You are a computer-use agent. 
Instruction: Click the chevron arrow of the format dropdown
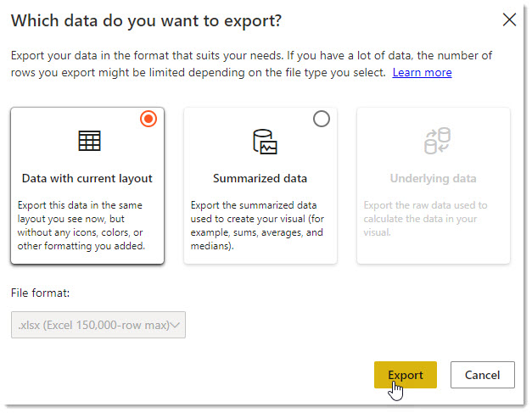[175, 325]
